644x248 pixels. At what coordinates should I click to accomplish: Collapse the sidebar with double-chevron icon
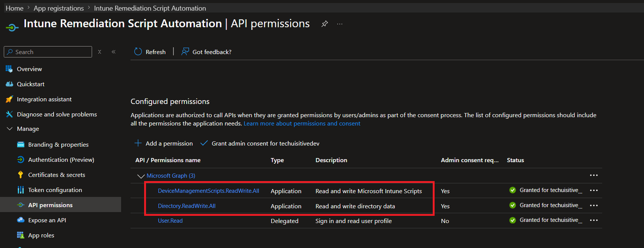coord(114,52)
